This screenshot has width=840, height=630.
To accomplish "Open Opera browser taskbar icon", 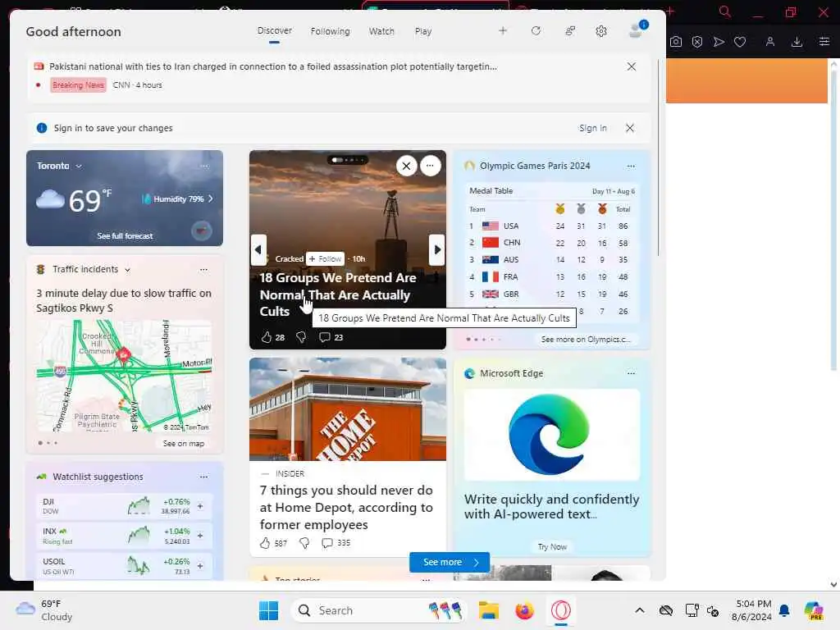I will [x=561, y=610].
